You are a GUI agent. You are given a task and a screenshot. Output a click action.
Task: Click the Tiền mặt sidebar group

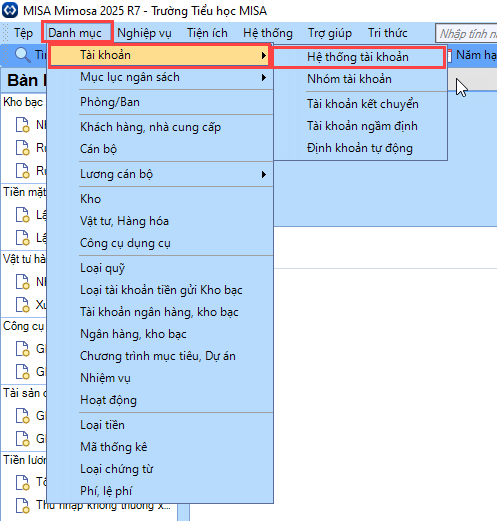coord(24,192)
